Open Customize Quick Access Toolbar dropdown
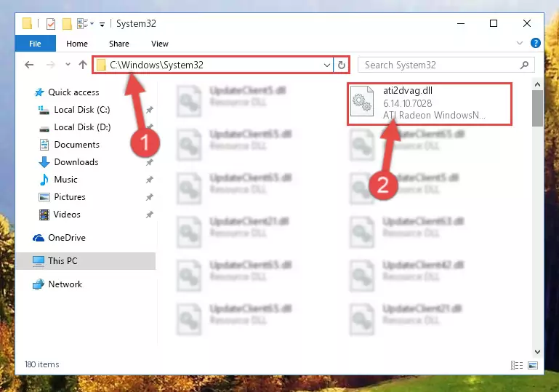The width and height of the screenshot is (559, 392). pyautogui.click(x=102, y=24)
